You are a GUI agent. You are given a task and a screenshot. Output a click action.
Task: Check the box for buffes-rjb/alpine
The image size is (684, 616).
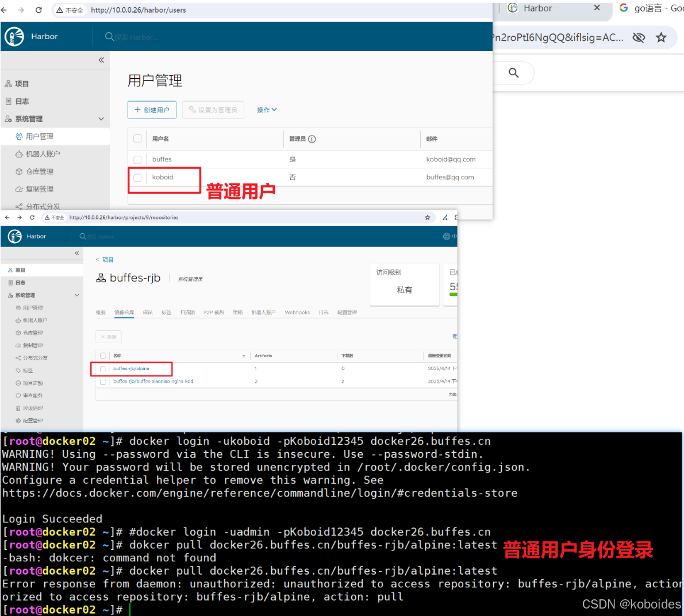[103, 369]
